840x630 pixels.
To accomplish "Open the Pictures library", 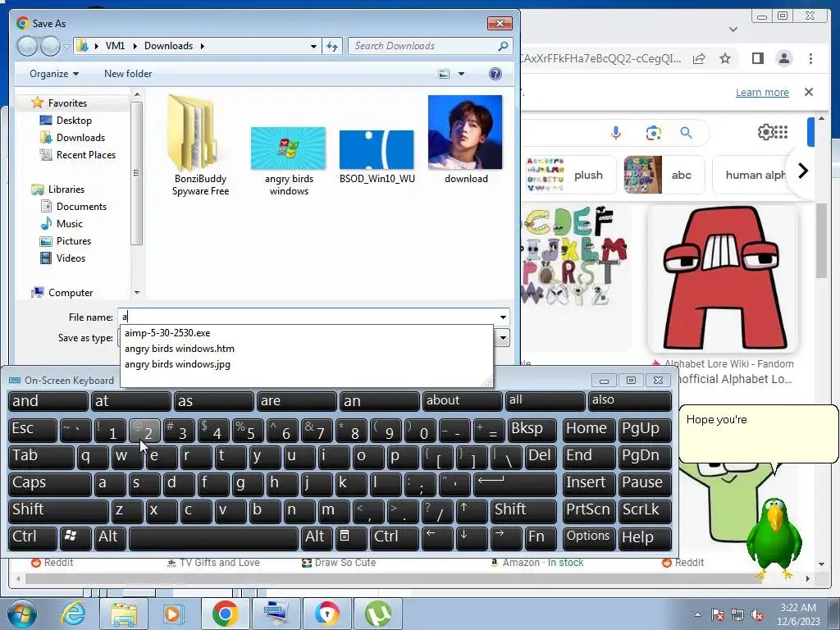I will pyautogui.click(x=73, y=241).
